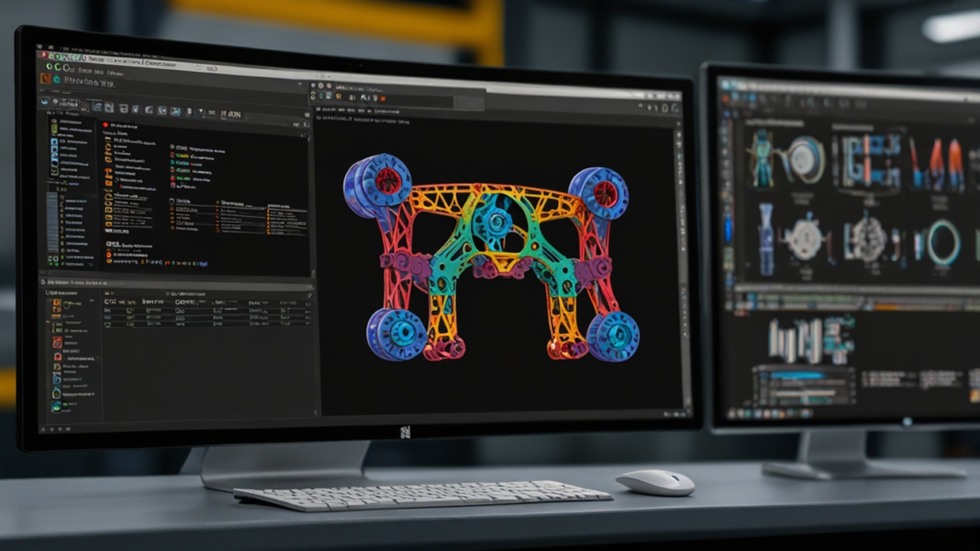980x551 pixels.
Task: Click the red swirl icon in the lower-left sidebar list
Action: click(x=57, y=342)
